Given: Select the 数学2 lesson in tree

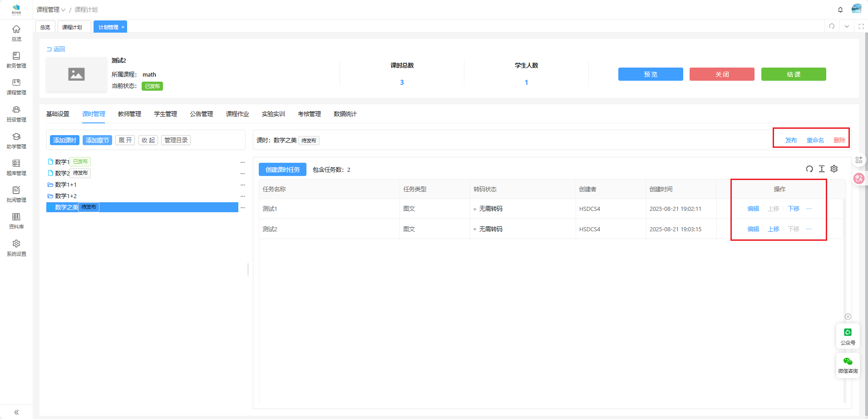Looking at the screenshot, I should click(x=62, y=173).
